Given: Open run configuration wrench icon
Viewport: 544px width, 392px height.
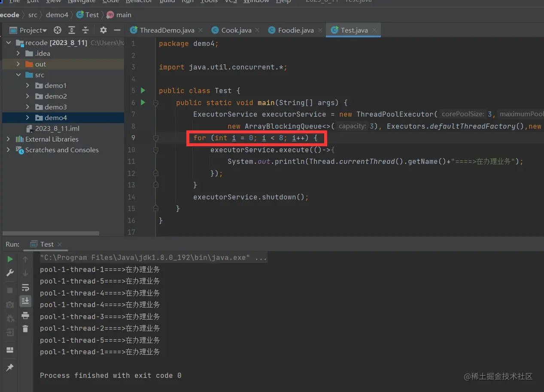Looking at the screenshot, I should [10, 273].
